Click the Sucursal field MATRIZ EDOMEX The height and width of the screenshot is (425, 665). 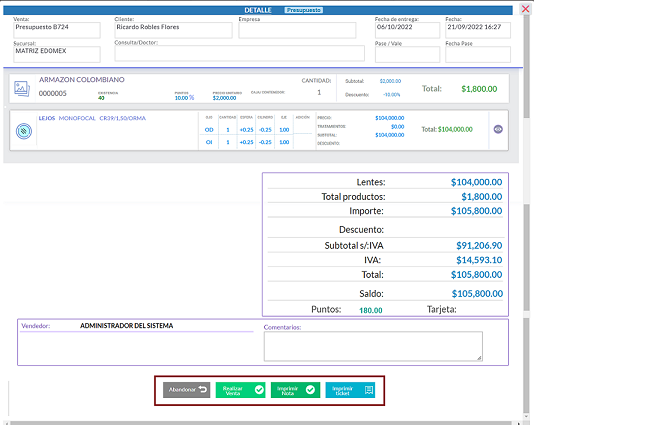[57, 54]
